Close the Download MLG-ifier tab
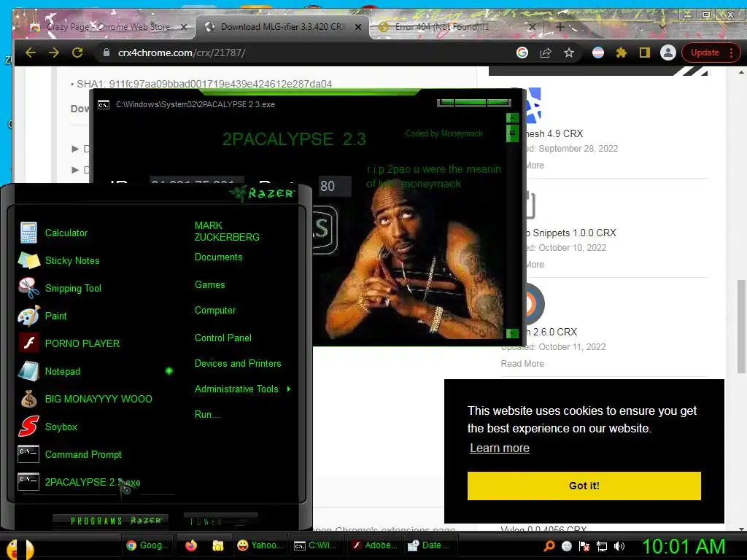Viewport: 747px width, 560px height. click(358, 27)
